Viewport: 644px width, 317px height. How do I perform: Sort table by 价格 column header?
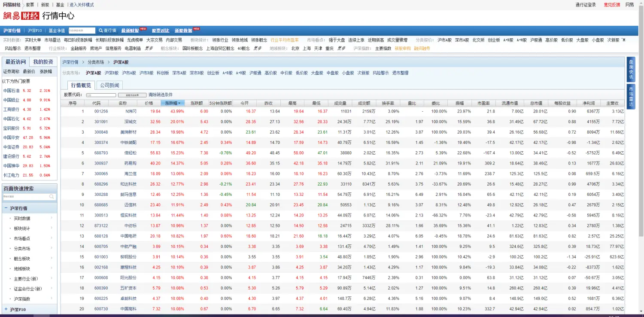point(149,103)
